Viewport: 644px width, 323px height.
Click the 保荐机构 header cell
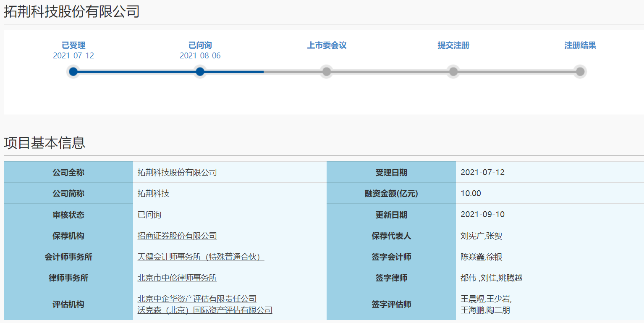(68, 236)
